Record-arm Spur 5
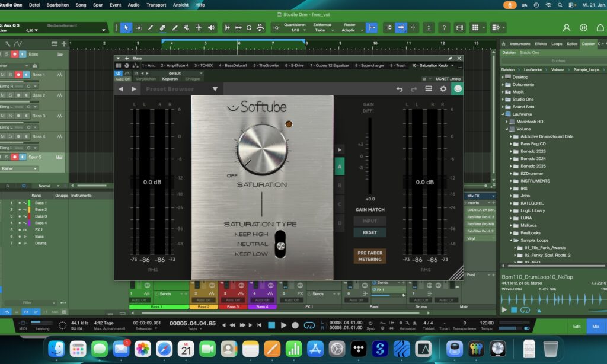This screenshot has width=607, height=364. 15,157
